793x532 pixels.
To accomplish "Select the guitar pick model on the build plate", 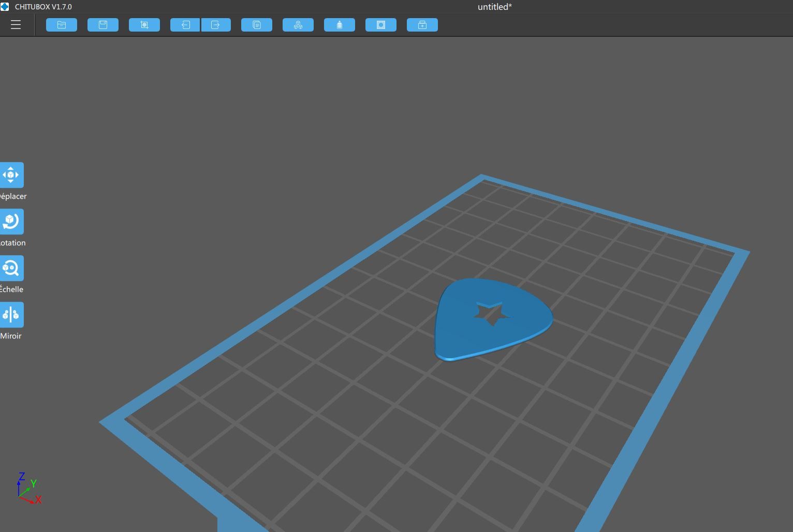I will pyautogui.click(x=466, y=331).
